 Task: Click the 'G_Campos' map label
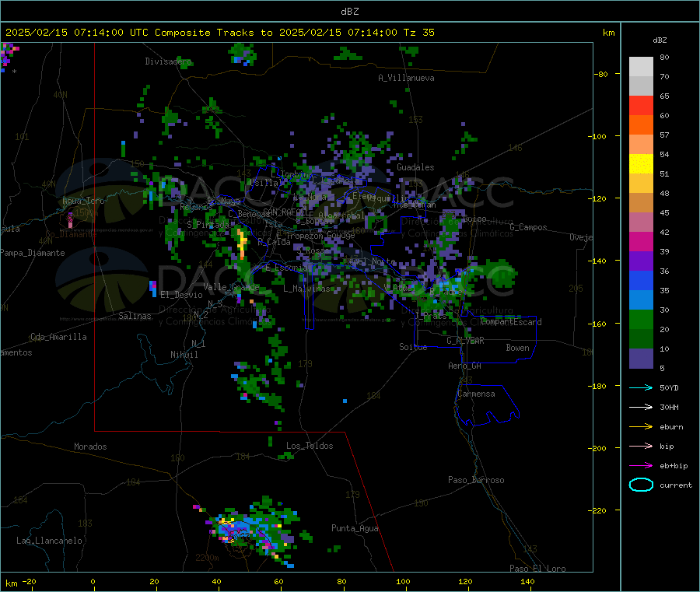tap(528, 227)
